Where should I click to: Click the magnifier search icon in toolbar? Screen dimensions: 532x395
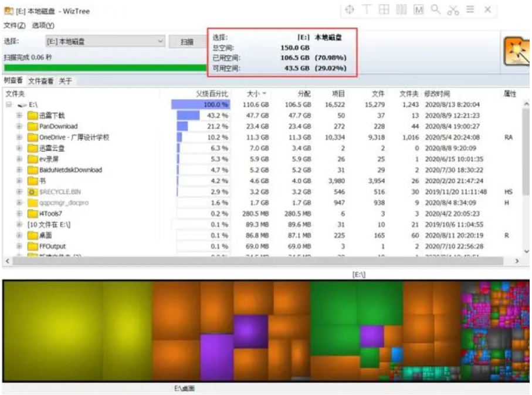tap(436, 9)
